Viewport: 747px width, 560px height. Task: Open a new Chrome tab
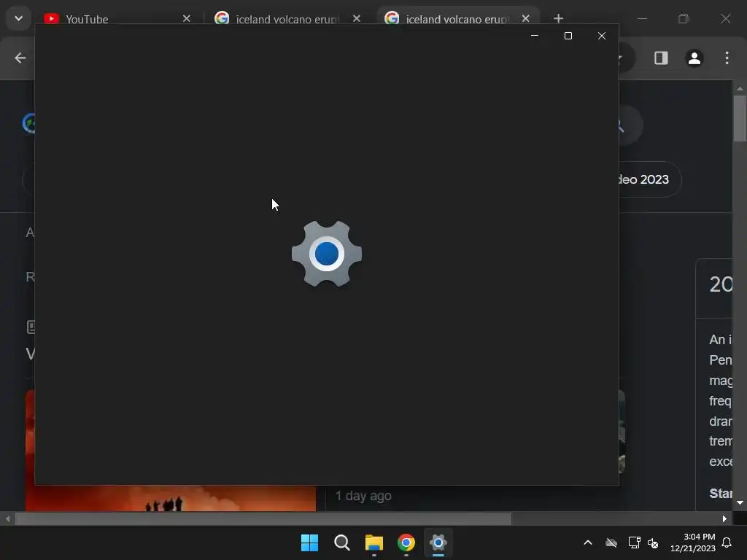[x=558, y=18]
